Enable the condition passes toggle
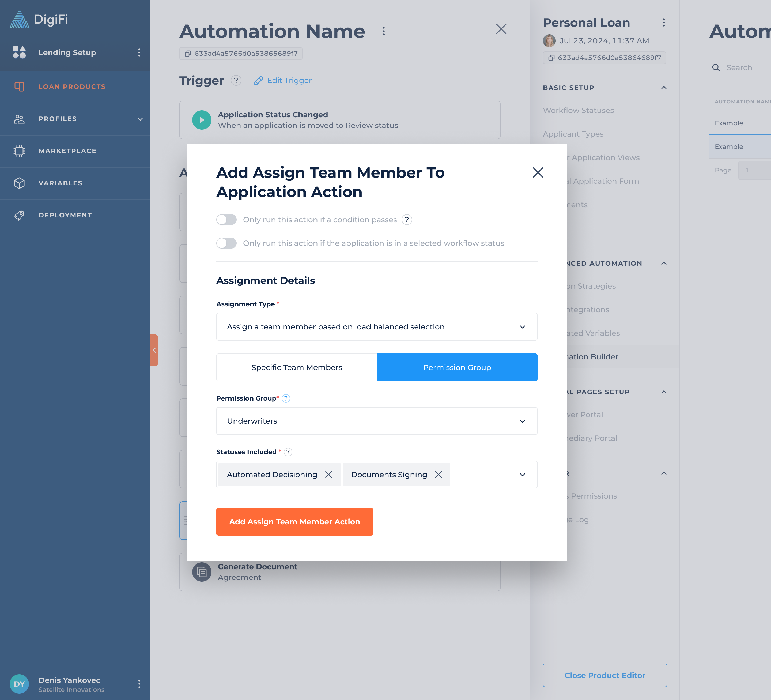Viewport: 771px width, 700px height. point(226,220)
